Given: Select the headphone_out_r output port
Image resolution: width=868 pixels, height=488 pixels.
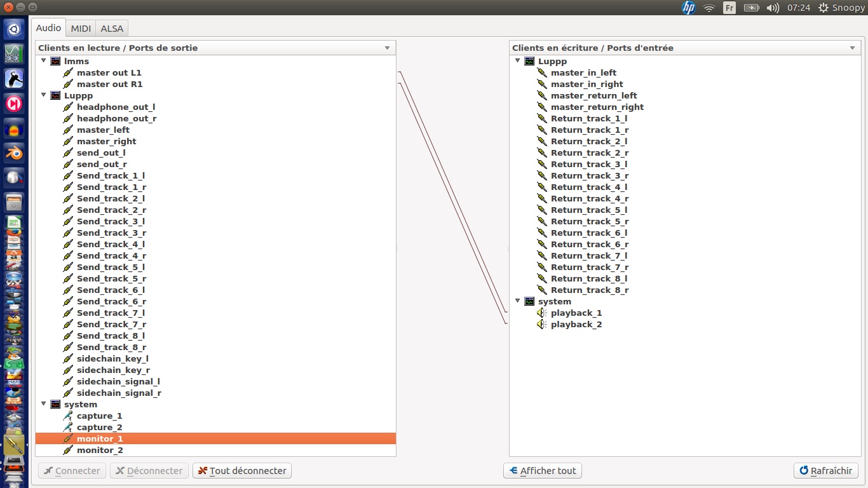Looking at the screenshot, I should 117,118.
